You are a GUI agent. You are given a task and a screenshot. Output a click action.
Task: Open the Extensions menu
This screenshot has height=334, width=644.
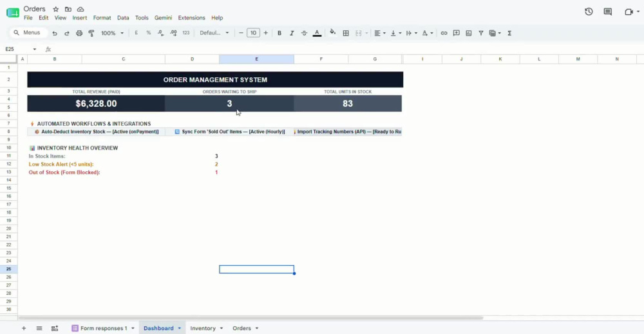click(191, 17)
